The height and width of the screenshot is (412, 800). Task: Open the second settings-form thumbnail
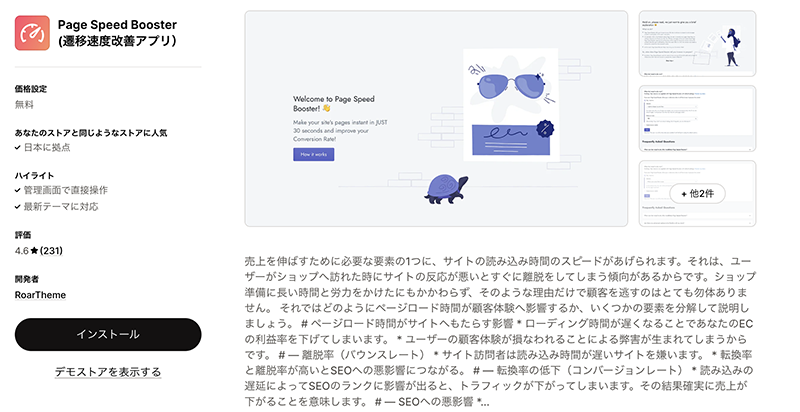pyautogui.click(x=697, y=118)
